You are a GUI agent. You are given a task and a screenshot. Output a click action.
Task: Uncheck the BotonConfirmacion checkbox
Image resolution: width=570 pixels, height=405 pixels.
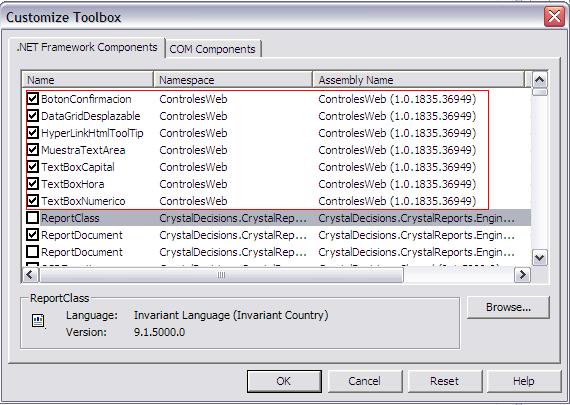[33, 99]
